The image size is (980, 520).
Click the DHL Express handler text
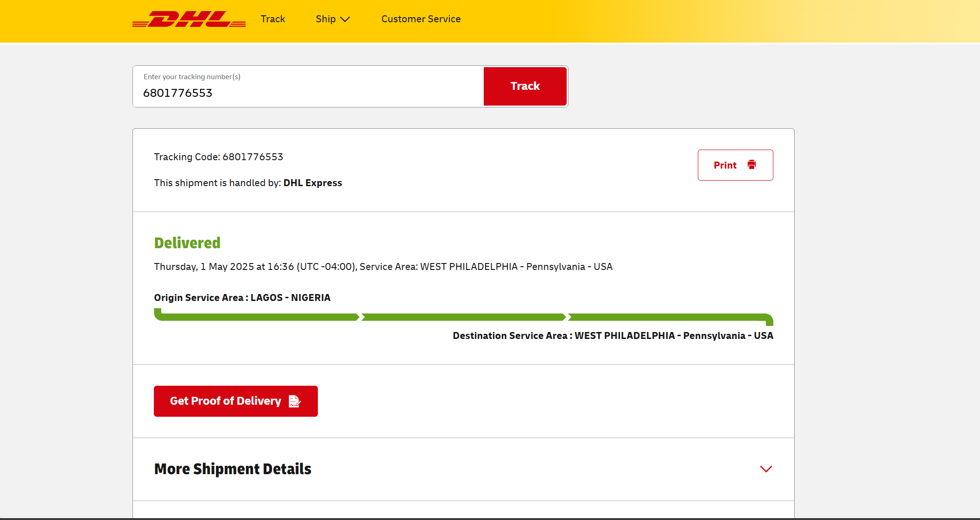coord(313,183)
